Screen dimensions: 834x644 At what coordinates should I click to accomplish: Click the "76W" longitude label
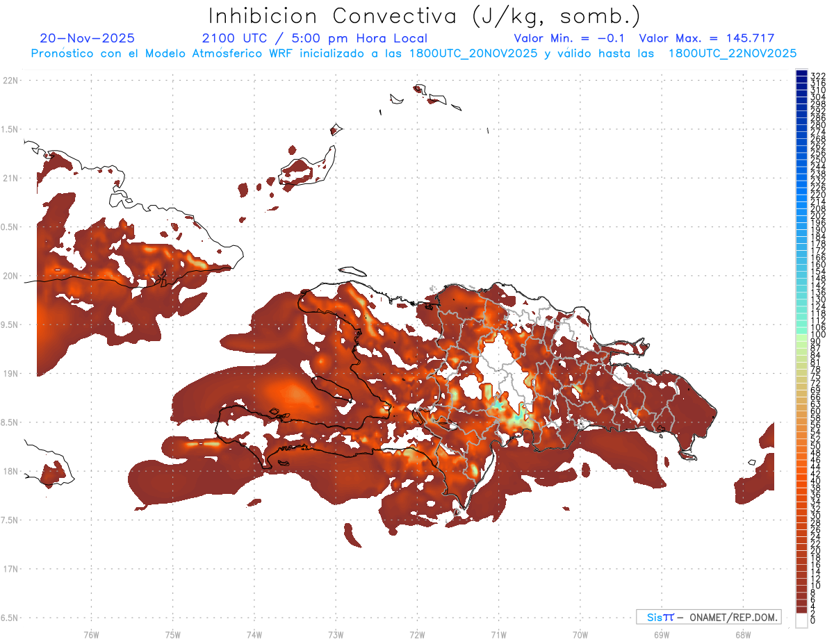point(91,634)
